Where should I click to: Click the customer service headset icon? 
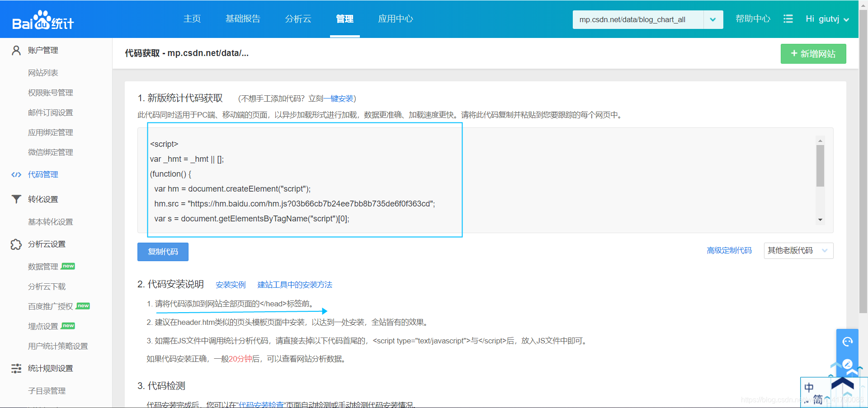coord(847,342)
